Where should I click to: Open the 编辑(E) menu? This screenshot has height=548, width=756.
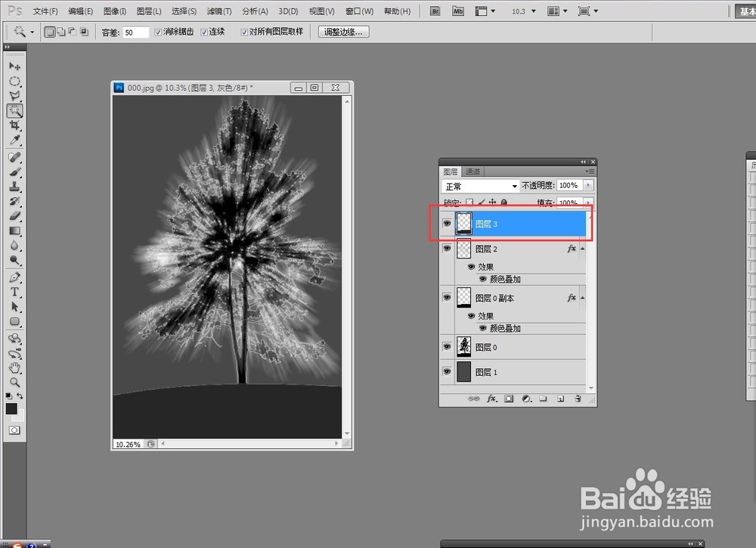(81, 11)
